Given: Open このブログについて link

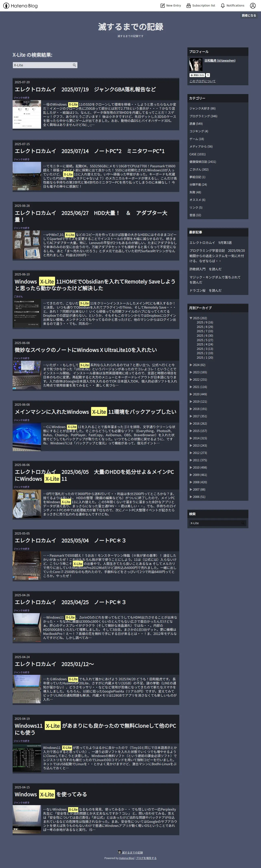Looking at the screenshot, I should [x=202, y=81].
